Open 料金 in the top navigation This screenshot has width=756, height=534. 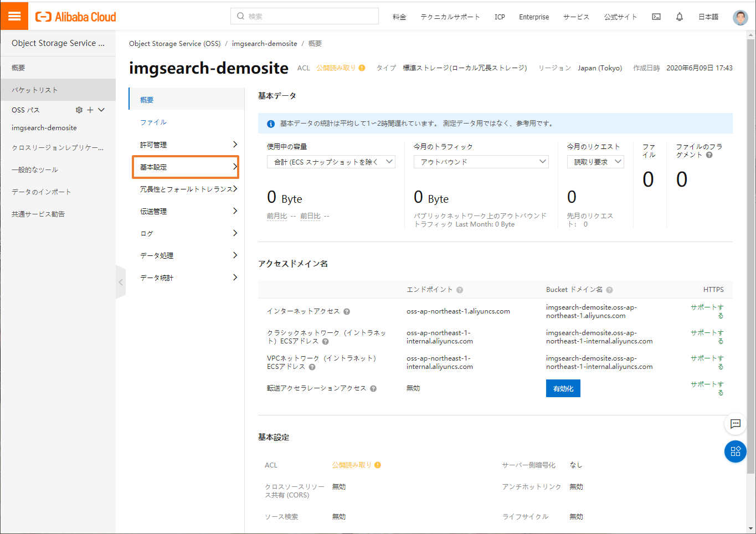(x=399, y=17)
